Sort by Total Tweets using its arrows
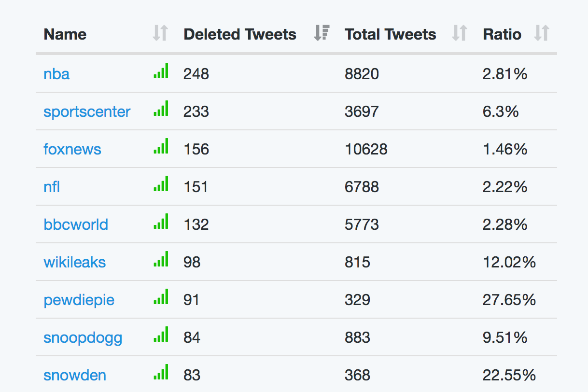Viewport: 588px width, 392px height. (x=460, y=33)
